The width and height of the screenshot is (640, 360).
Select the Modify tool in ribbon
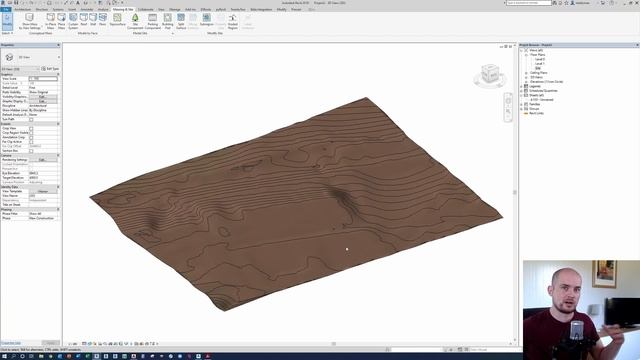(x=7, y=21)
